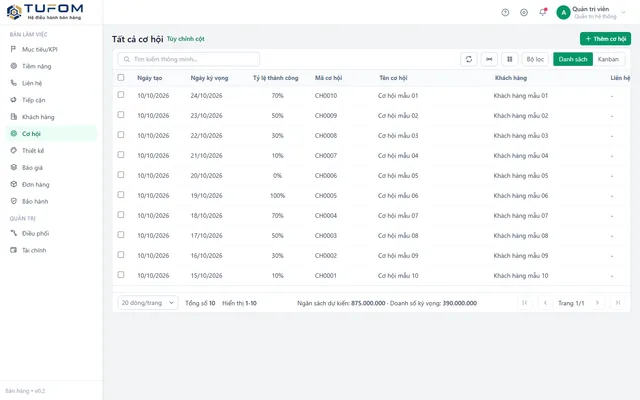Open Đơn hàng in the sidebar
Screen dimensions: 640x400
51,184
